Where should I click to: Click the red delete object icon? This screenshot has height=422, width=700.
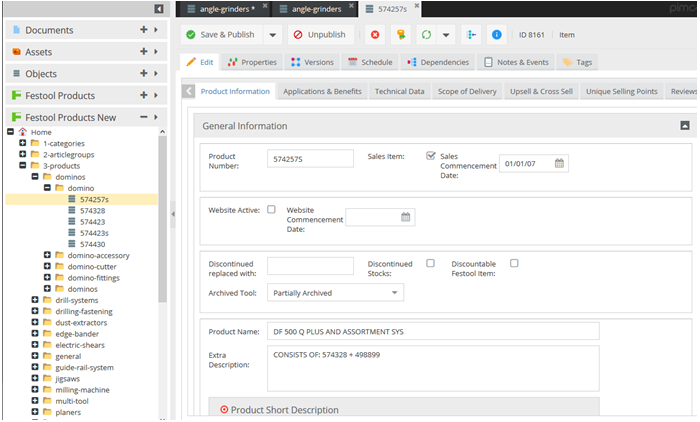[375, 35]
